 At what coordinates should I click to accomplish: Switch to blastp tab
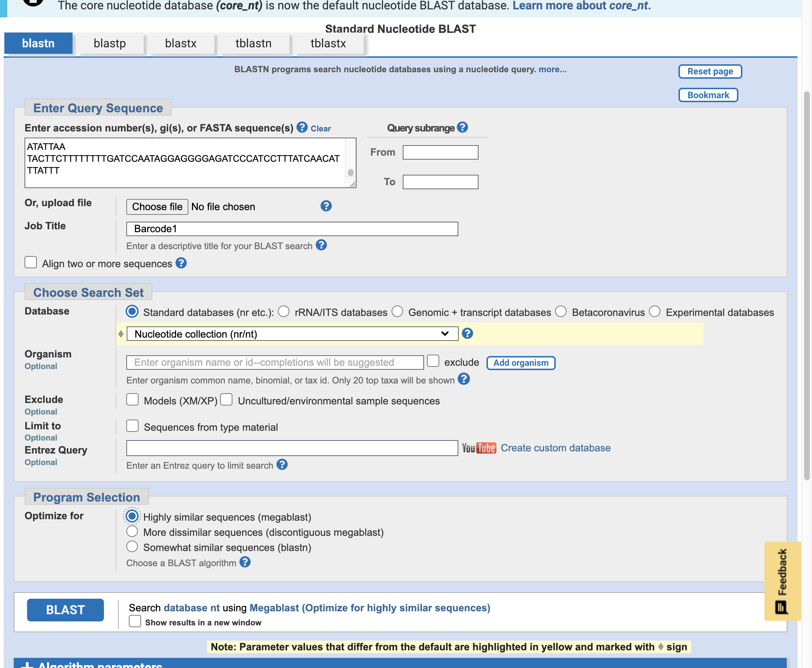coord(110,43)
